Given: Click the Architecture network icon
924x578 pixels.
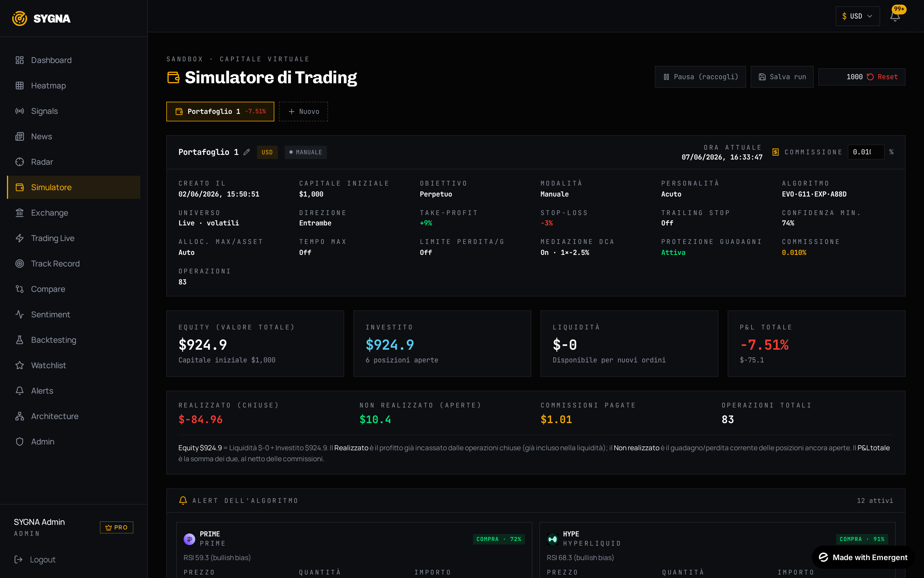Looking at the screenshot, I should [x=19, y=416].
